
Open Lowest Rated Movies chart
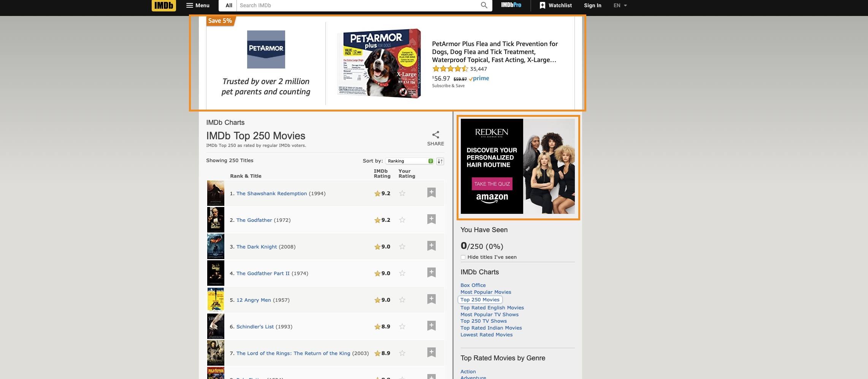click(x=486, y=334)
